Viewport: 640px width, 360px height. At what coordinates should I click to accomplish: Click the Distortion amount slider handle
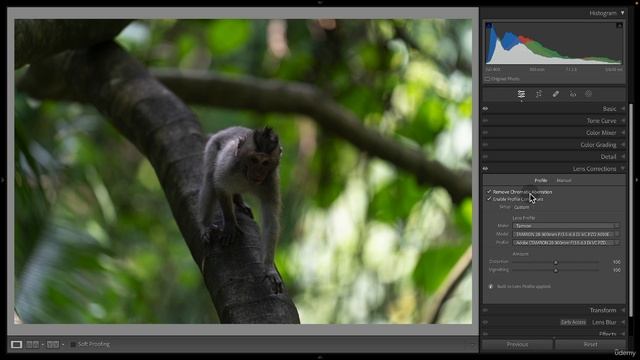pos(556,262)
